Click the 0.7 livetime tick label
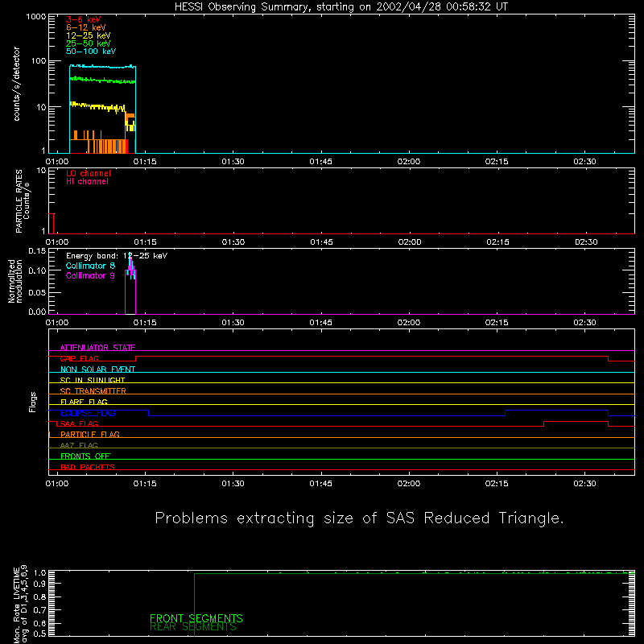644x644 pixels. tap(39, 609)
